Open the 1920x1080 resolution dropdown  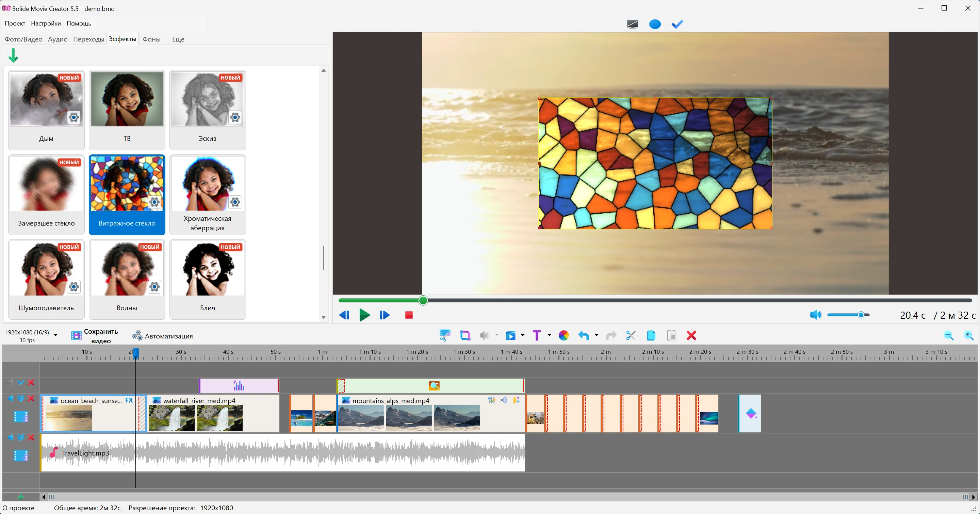(55, 335)
